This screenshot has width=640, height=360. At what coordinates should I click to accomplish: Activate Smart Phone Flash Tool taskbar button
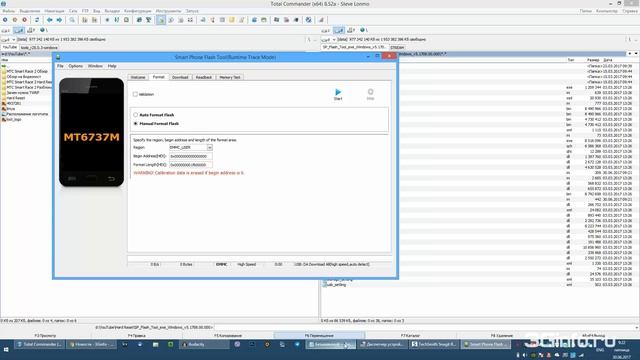(x=485, y=345)
